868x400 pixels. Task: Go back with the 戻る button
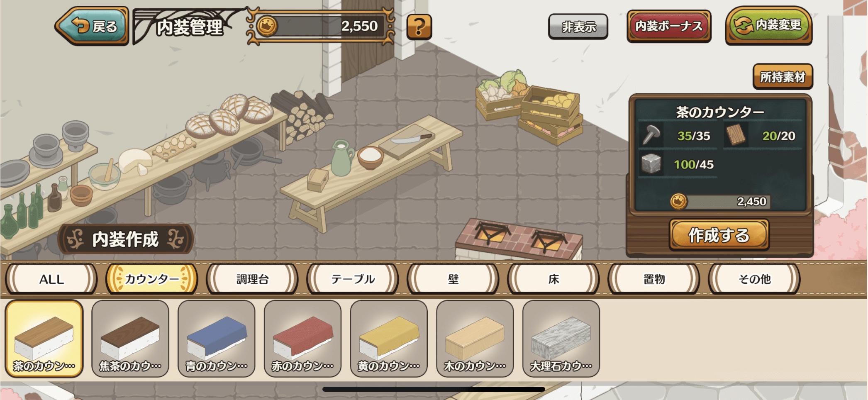[x=92, y=26]
